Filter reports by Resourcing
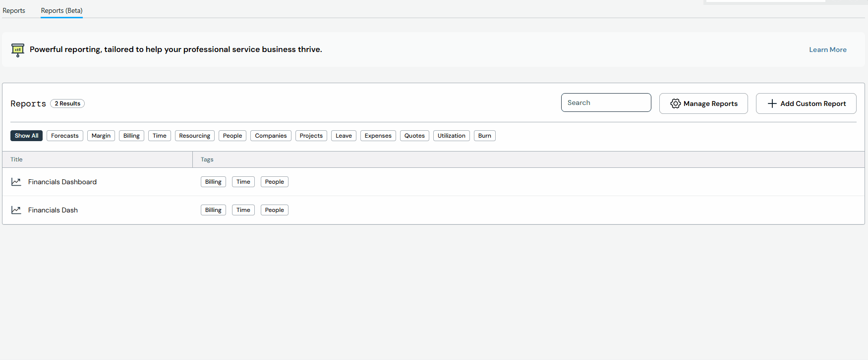868x360 pixels. click(194, 136)
